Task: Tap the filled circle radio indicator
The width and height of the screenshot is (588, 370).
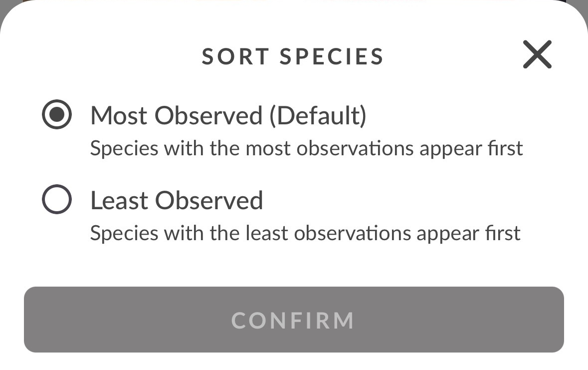Action: [x=57, y=114]
